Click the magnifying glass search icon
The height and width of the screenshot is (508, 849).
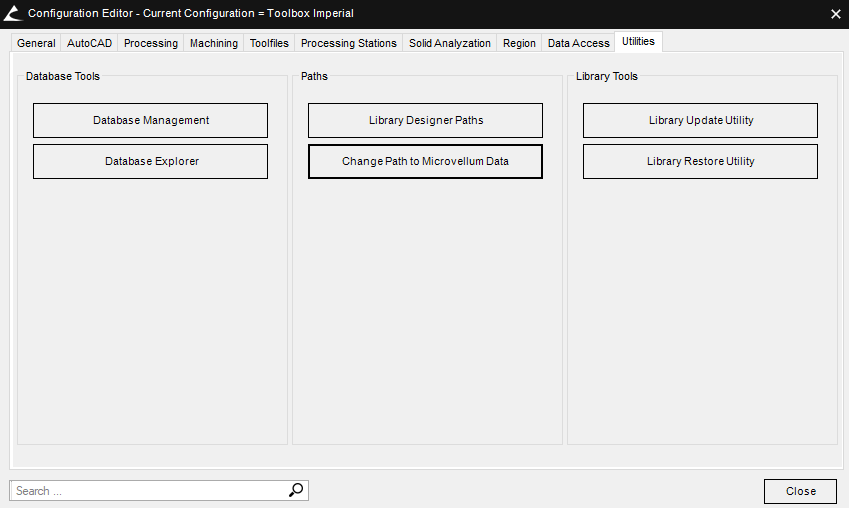point(296,490)
